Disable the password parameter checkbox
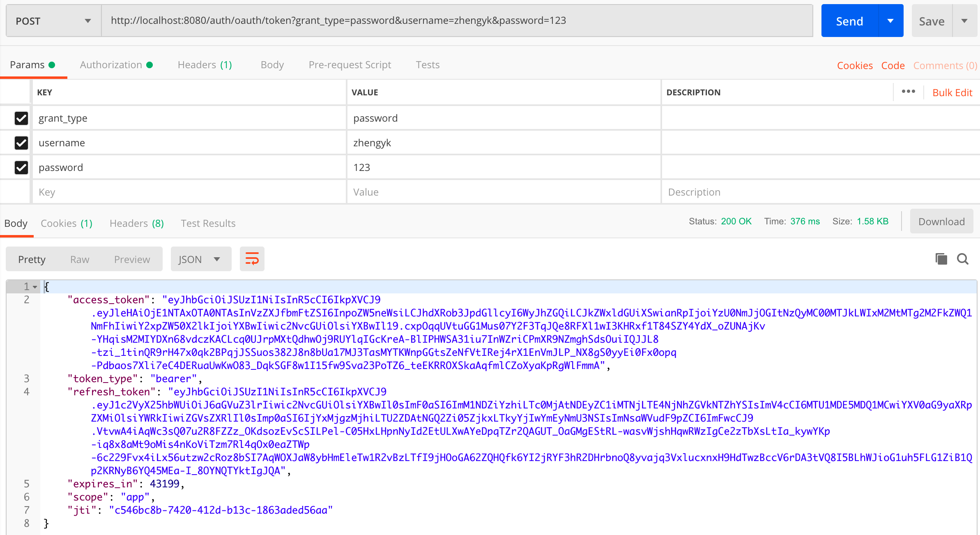The height and width of the screenshot is (535, 980). [x=21, y=168]
